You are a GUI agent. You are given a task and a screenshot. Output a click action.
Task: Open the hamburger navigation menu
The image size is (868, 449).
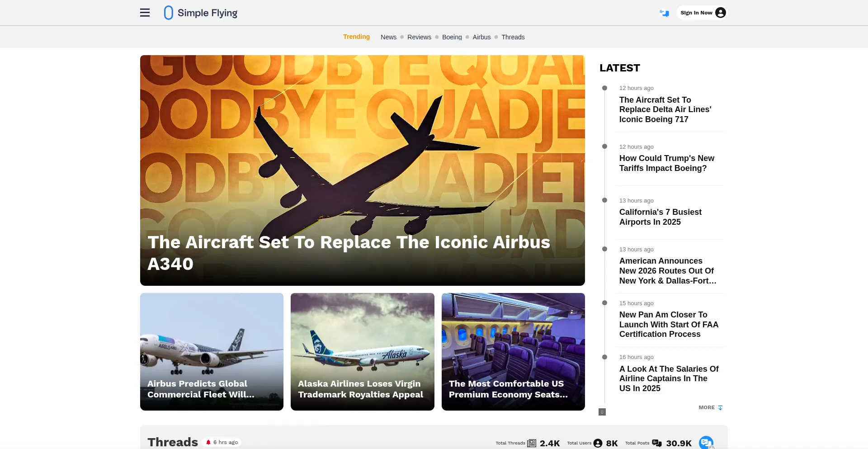click(145, 13)
